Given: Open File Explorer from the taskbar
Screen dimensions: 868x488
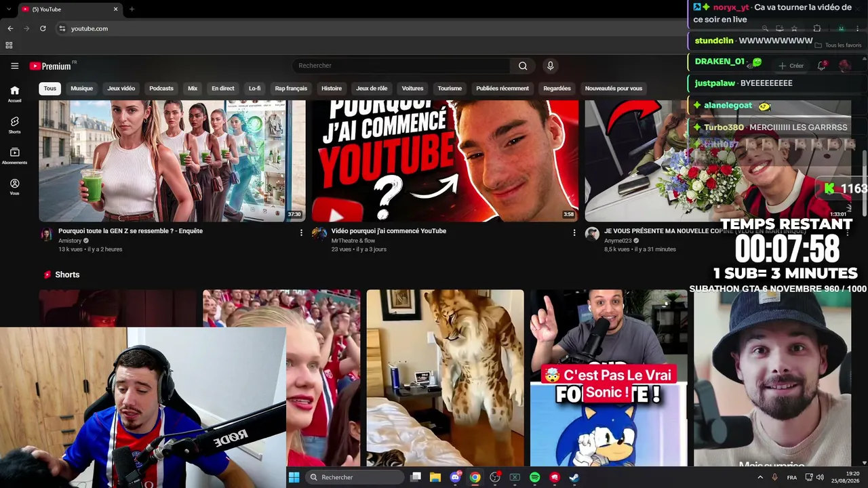Looking at the screenshot, I should pyautogui.click(x=435, y=477).
